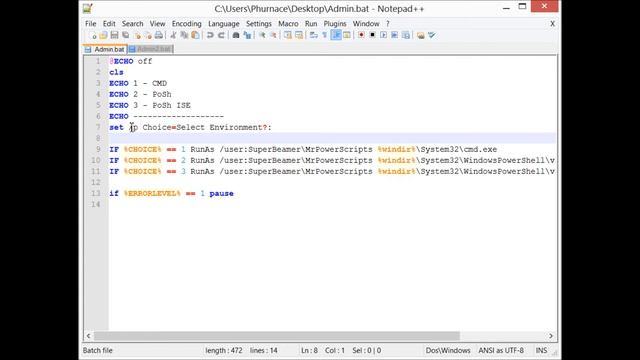640x360 pixels.
Task: Click the horizontal scrollbar left arrow
Action: 89,336
